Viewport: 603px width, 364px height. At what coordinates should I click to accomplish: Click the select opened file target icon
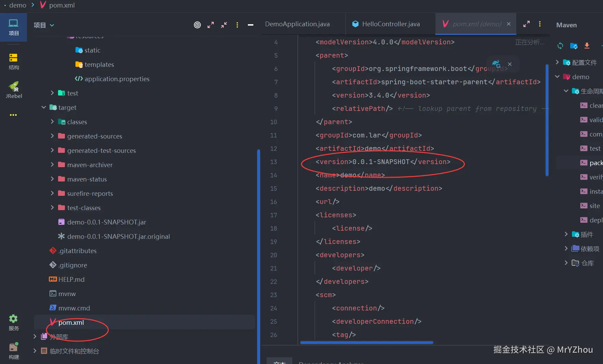197,25
